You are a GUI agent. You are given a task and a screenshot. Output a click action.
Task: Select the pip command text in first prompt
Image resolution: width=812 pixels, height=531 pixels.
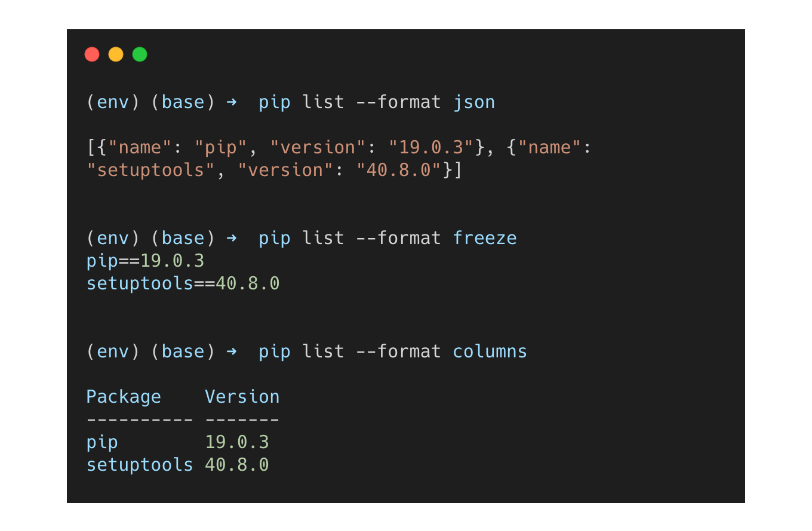(x=274, y=102)
